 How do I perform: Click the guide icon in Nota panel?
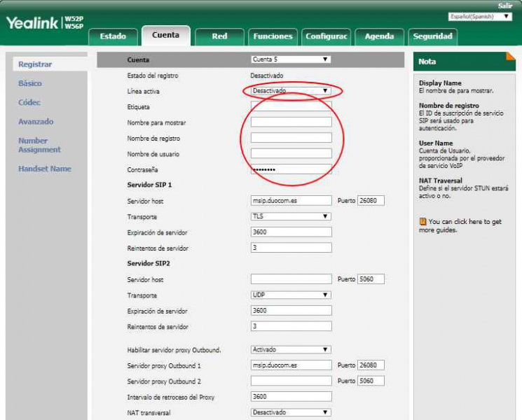[423, 222]
